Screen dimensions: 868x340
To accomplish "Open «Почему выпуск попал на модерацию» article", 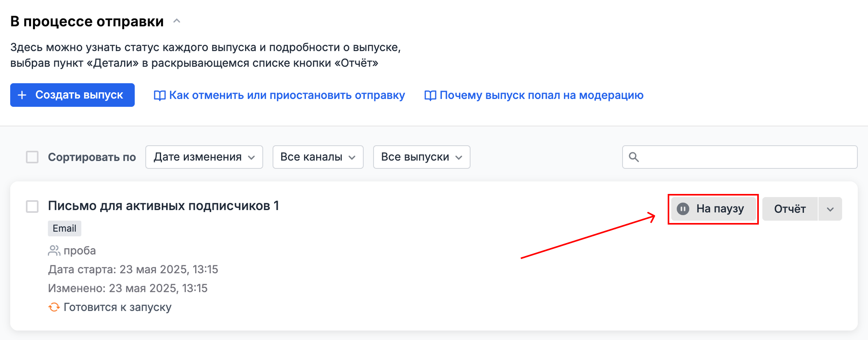I will point(541,95).
